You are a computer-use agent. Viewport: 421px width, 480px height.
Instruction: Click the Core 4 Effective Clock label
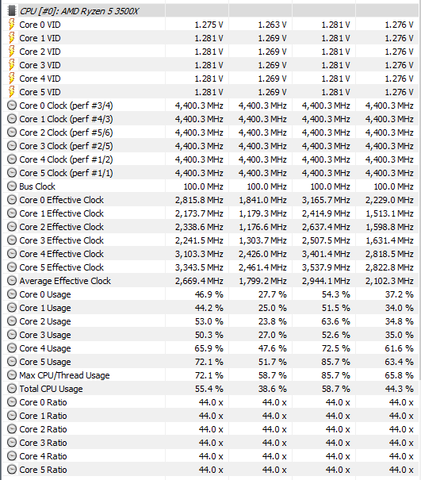coord(62,254)
